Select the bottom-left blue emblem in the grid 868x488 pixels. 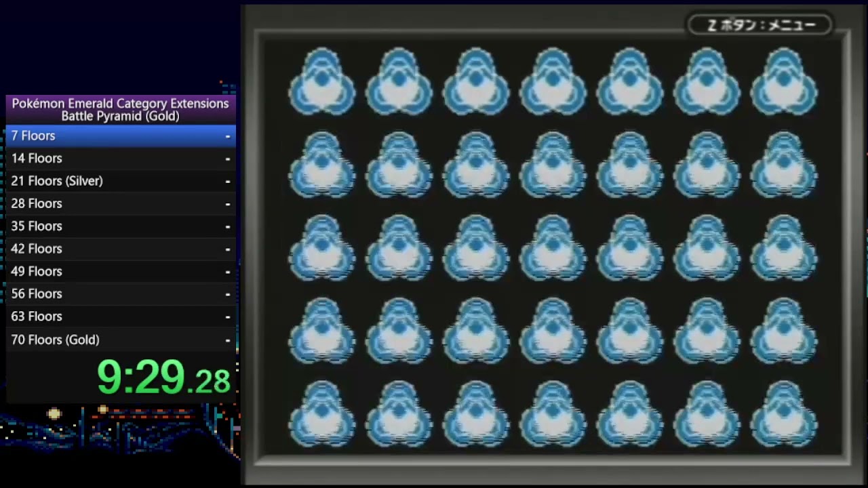[322, 415]
